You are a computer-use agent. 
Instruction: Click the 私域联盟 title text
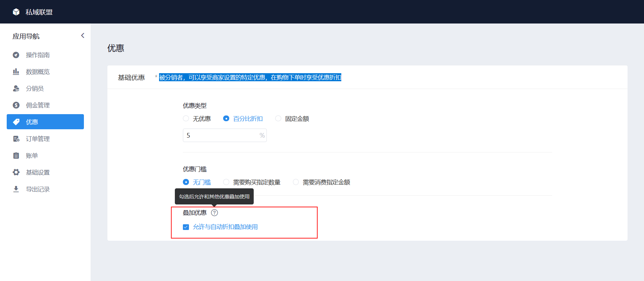[x=39, y=12]
